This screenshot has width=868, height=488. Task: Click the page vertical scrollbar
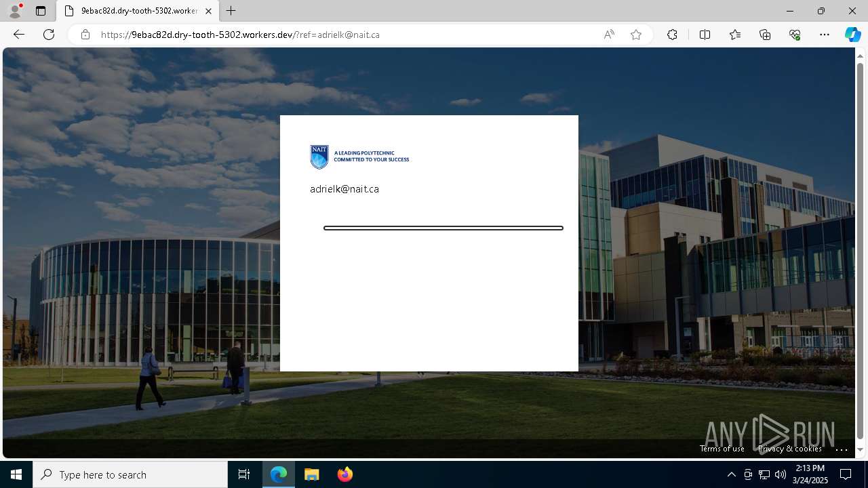pyautogui.click(x=861, y=251)
